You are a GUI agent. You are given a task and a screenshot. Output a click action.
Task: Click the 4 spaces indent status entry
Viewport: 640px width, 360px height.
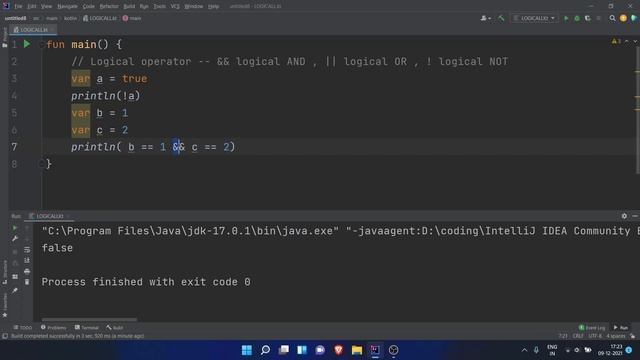pos(616,336)
